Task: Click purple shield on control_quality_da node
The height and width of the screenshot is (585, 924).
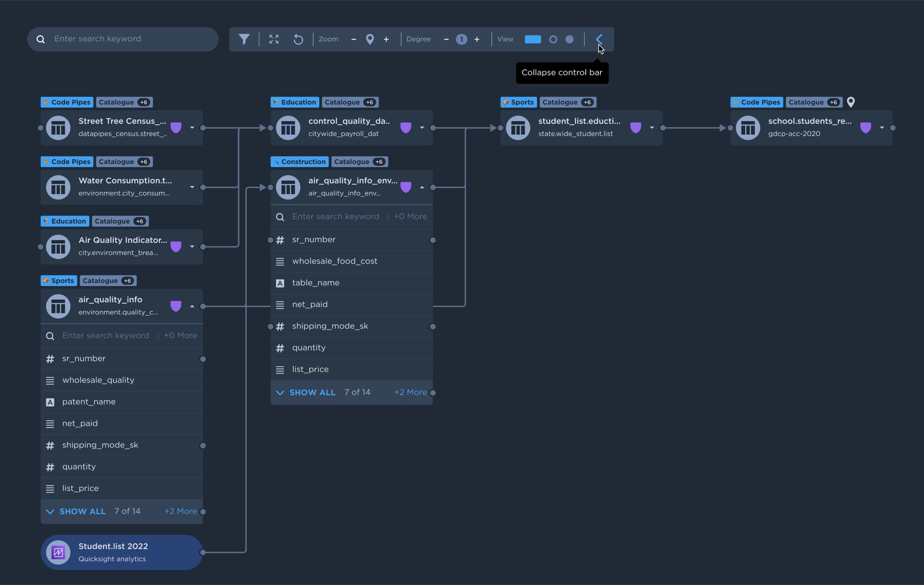Action: point(406,127)
